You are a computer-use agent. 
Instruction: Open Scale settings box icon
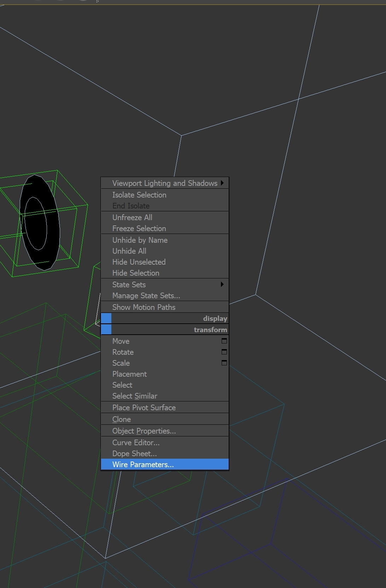[224, 363]
